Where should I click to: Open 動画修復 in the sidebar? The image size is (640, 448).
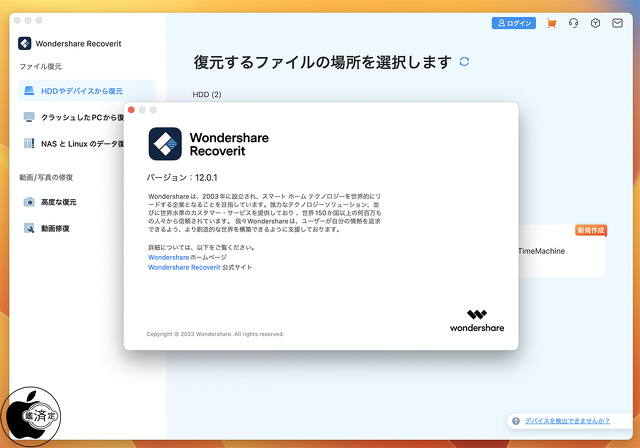click(x=55, y=228)
